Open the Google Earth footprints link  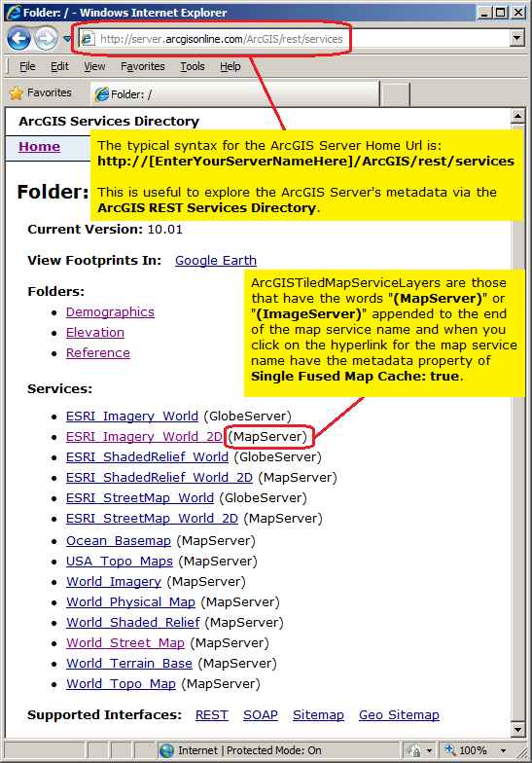click(216, 261)
